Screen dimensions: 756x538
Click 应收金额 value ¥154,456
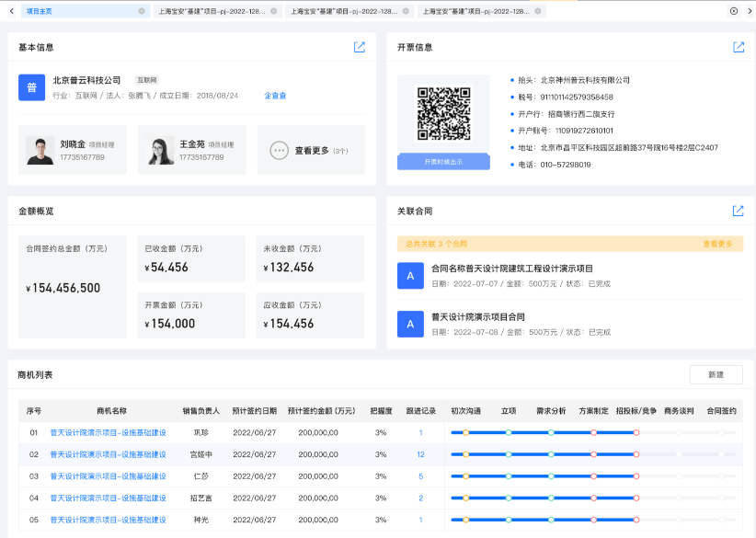click(288, 324)
